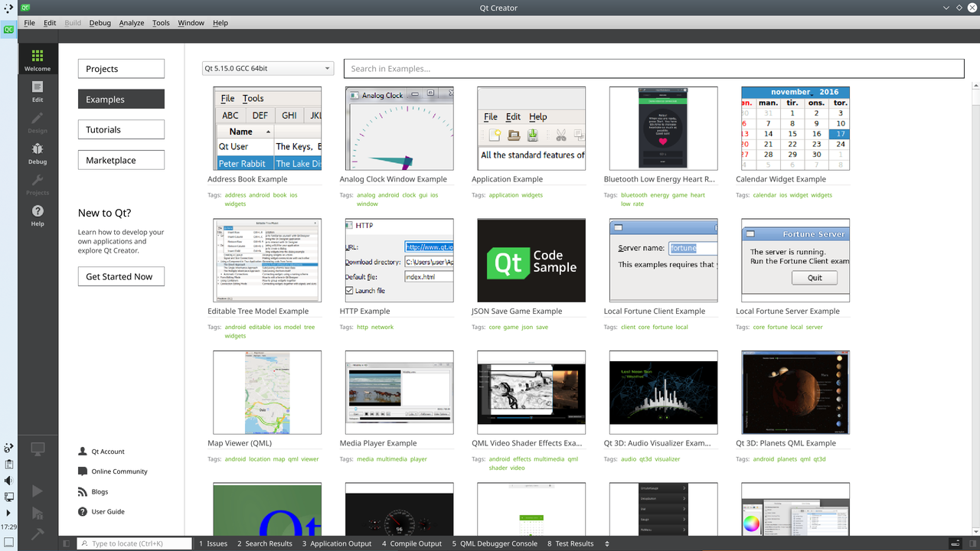Click the bluetooth tag link

(x=634, y=195)
